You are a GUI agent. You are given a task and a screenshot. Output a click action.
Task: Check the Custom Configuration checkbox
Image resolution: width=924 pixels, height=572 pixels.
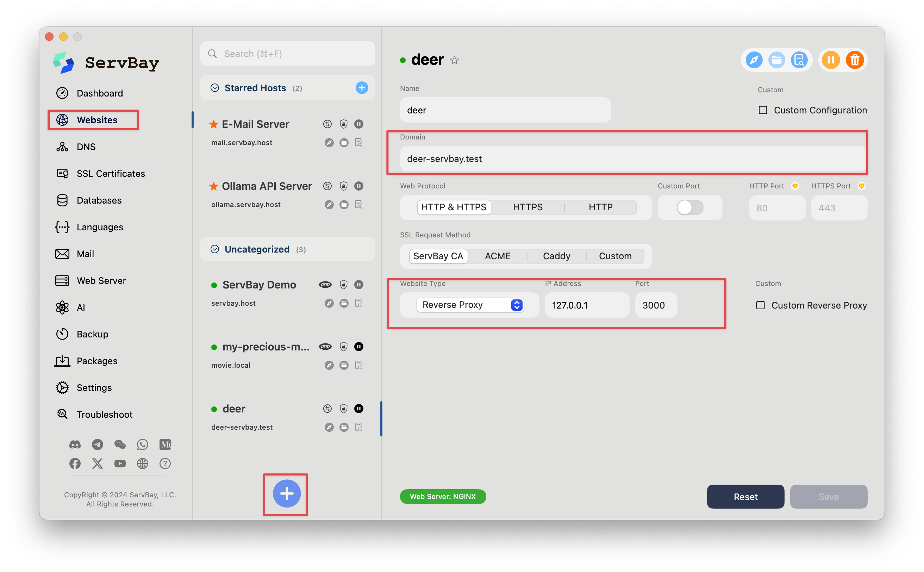pyautogui.click(x=762, y=110)
